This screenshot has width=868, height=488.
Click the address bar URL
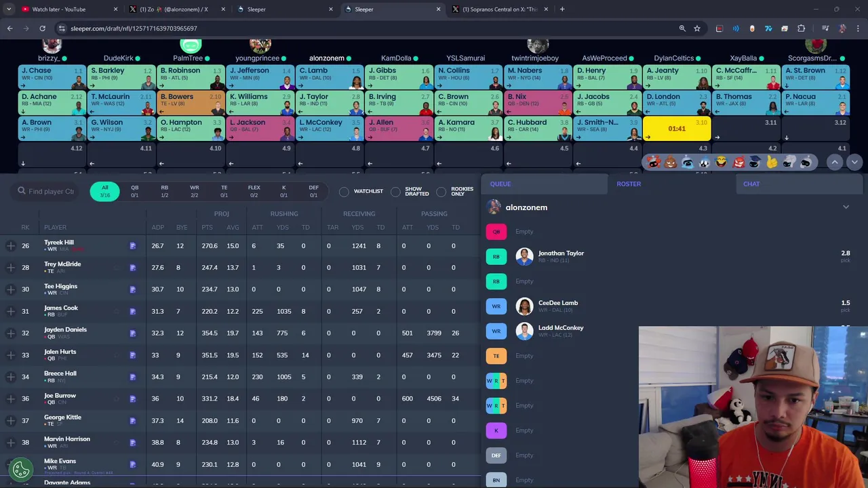point(134,28)
